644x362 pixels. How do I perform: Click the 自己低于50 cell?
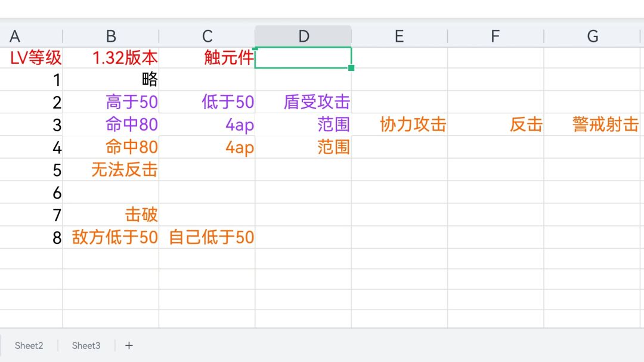point(212,237)
